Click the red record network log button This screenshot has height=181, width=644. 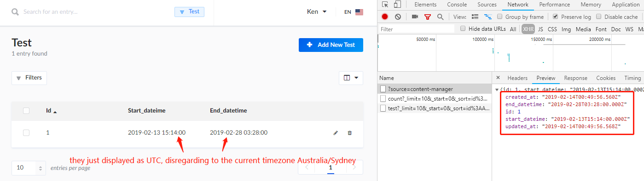[385, 17]
